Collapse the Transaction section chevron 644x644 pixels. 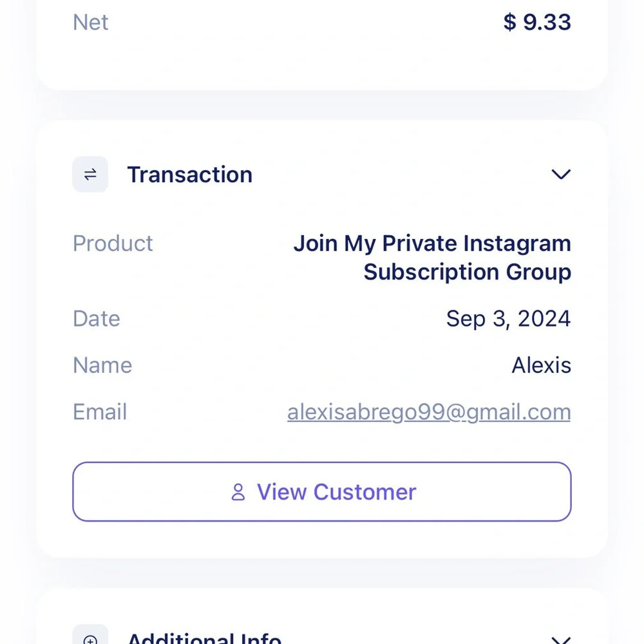click(x=561, y=174)
